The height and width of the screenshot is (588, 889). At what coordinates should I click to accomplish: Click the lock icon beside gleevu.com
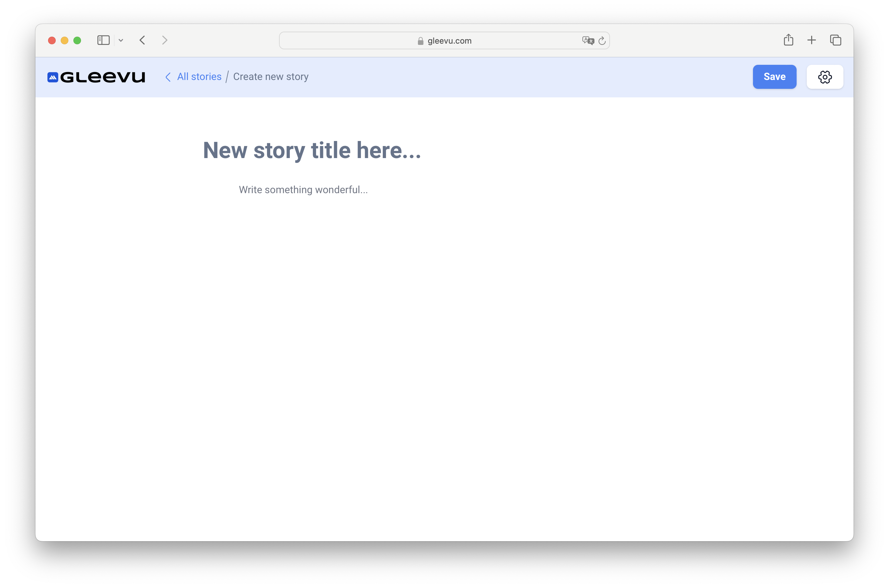[420, 41]
